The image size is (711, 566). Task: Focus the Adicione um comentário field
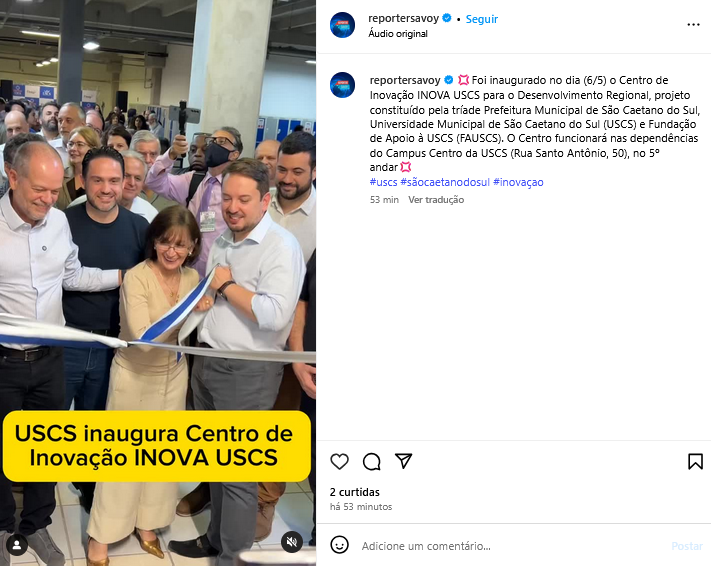pyautogui.click(x=512, y=546)
